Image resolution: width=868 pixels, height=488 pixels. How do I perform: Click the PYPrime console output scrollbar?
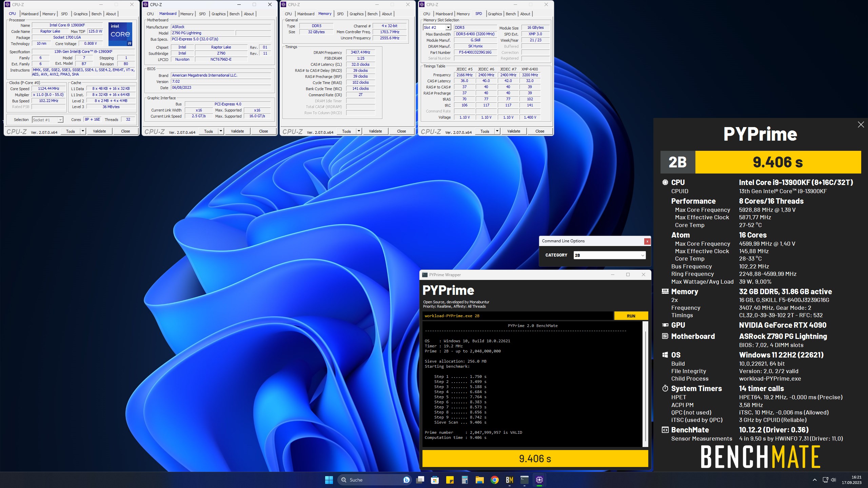pos(645,384)
